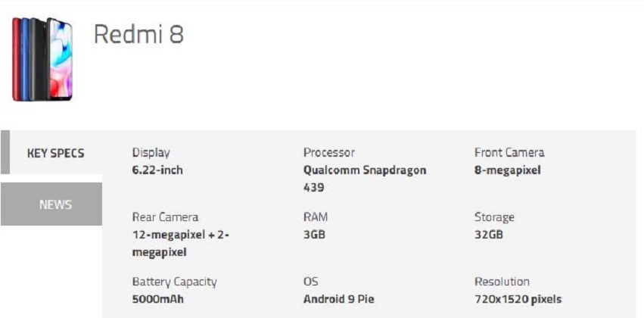Select the 32GB storage value

click(489, 235)
